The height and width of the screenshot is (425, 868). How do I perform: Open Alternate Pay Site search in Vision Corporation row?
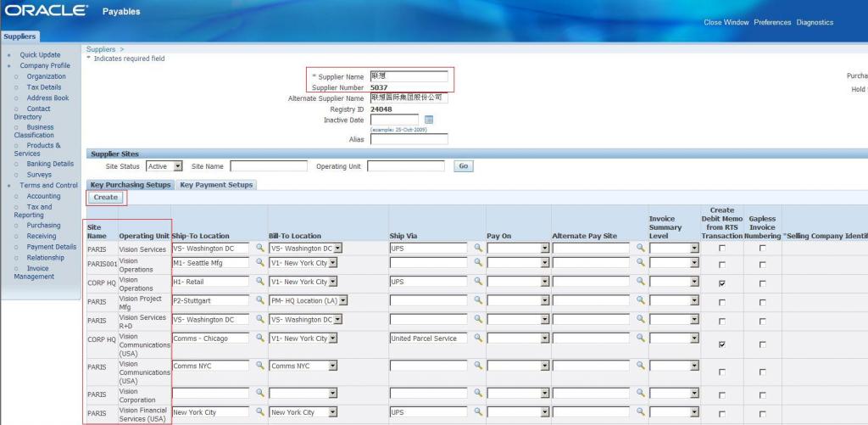(641, 392)
